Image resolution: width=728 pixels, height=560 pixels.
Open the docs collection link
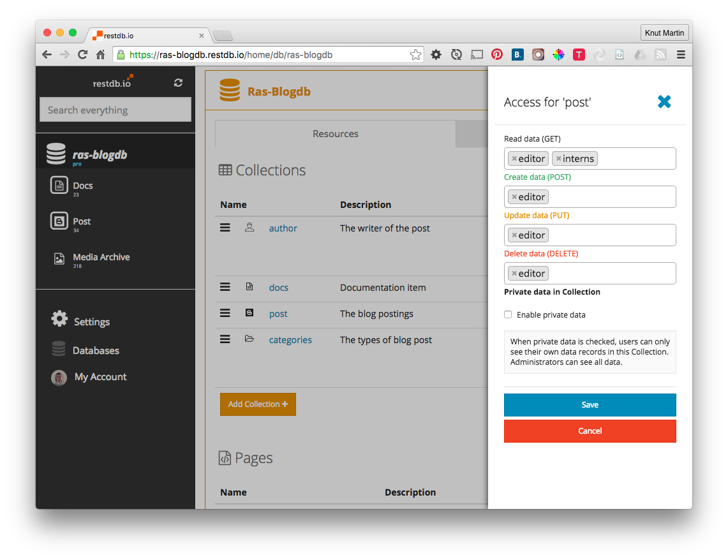coord(279,288)
